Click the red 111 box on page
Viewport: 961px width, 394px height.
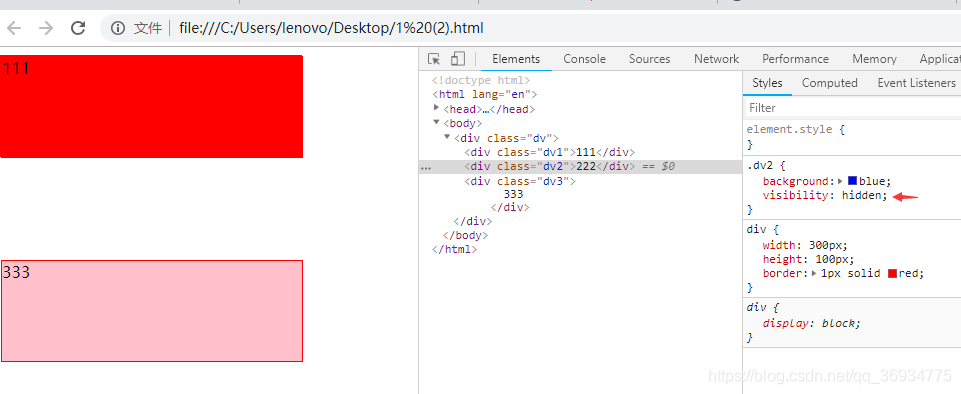point(151,107)
